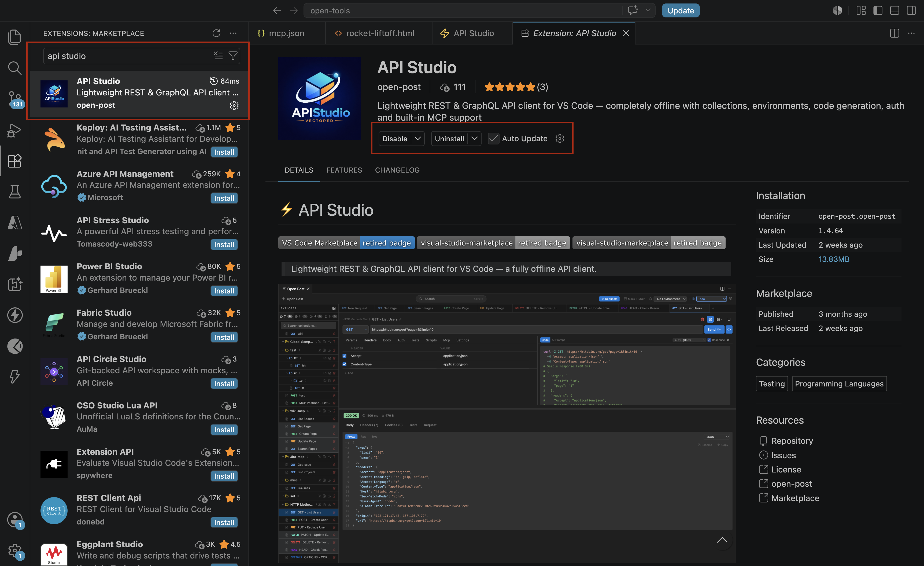924x566 pixels.
Task: Open the Copilot icon in title bar
Action: click(837, 10)
